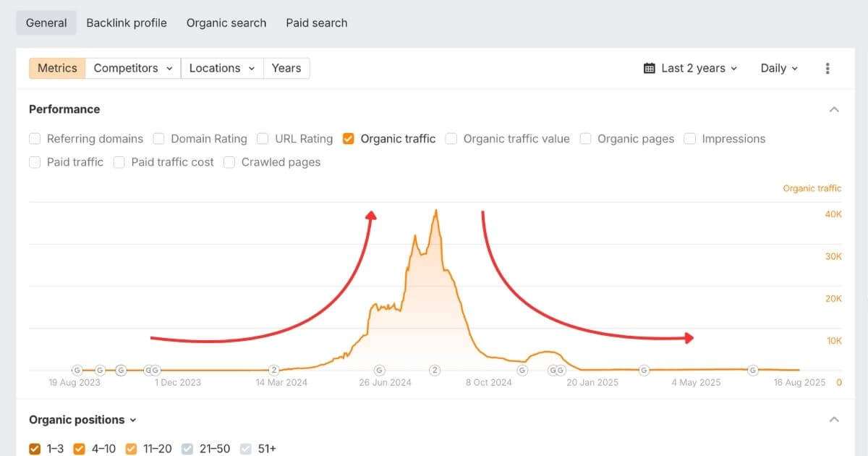Uncheck the Organic traffic metric
This screenshot has width=868, height=456.
tap(349, 138)
